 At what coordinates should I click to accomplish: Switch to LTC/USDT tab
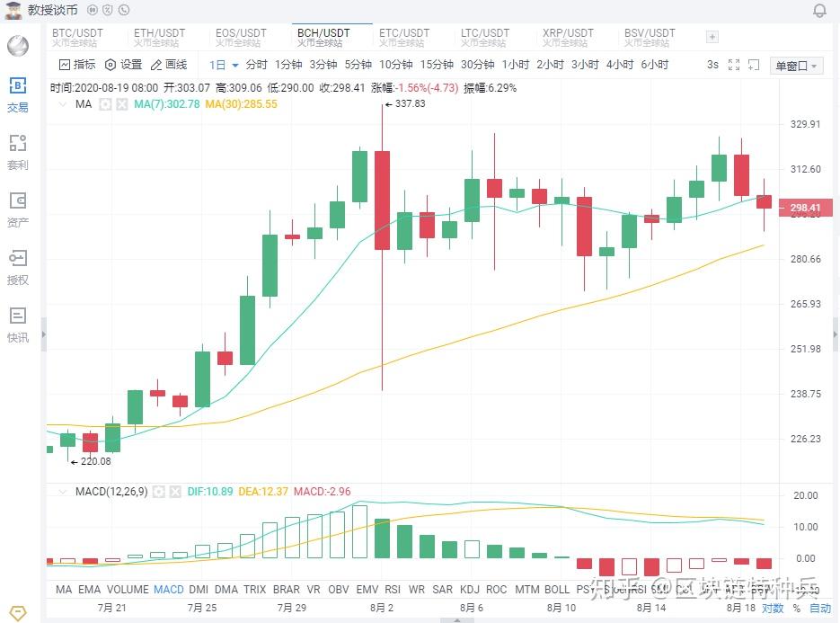coord(485,38)
